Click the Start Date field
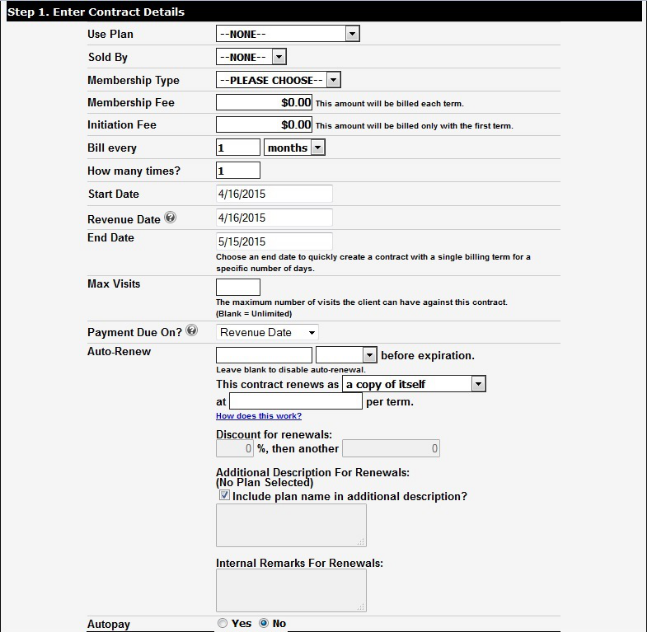Image resolution: width=647 pixels, height=632 pixels. [x=274, y=194]
